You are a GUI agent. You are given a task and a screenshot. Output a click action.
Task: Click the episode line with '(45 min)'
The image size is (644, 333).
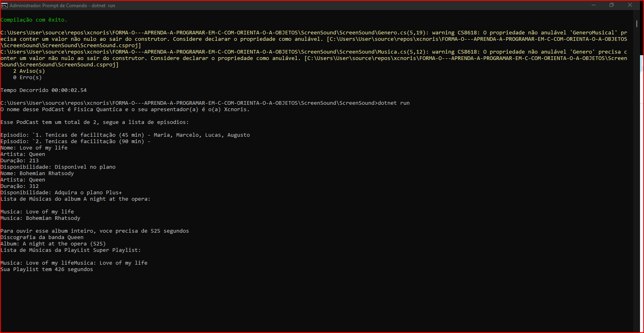point(125,135)
